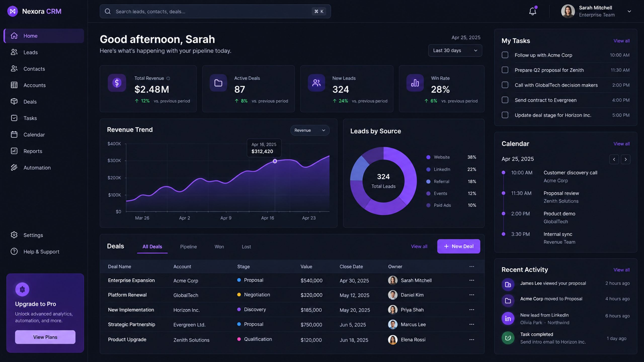Open the Calendar sidebar item
This screenshot has height=362, width=644.
[44, 134]
